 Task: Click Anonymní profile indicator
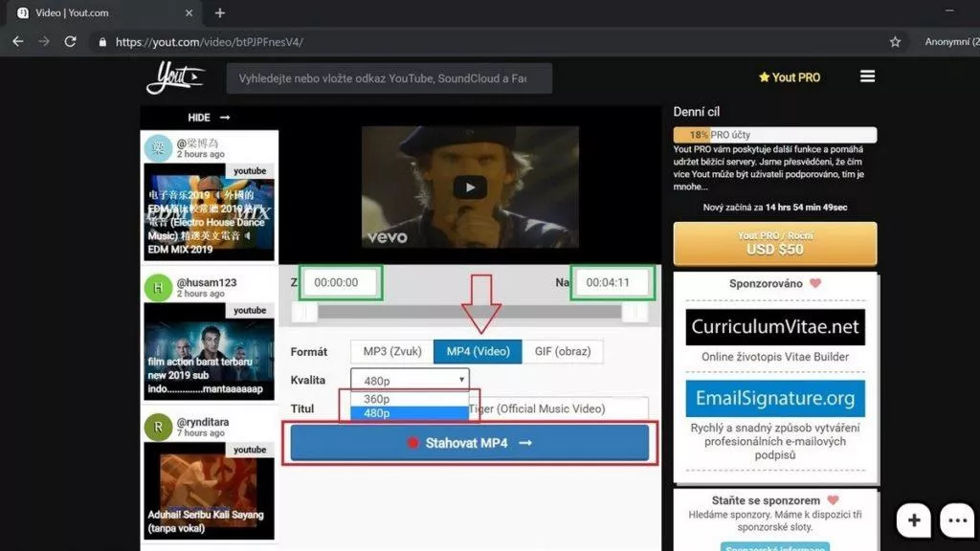point(952,42)
